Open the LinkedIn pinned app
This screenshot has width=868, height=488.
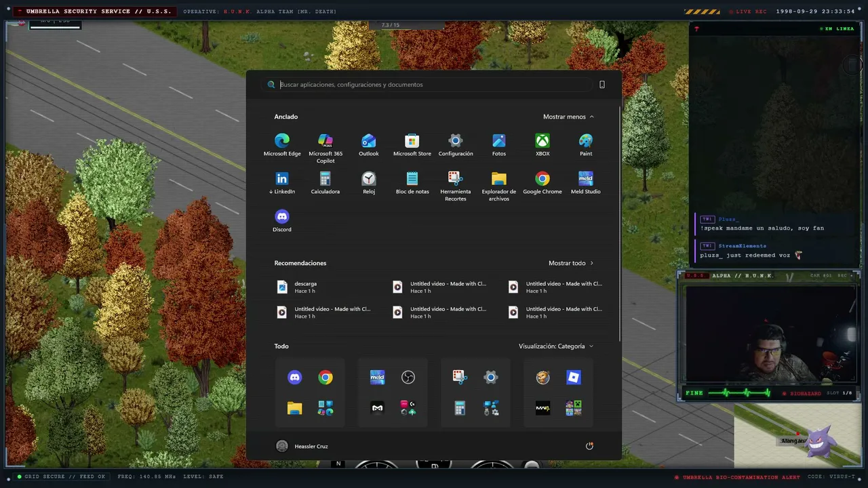[282, 183]
